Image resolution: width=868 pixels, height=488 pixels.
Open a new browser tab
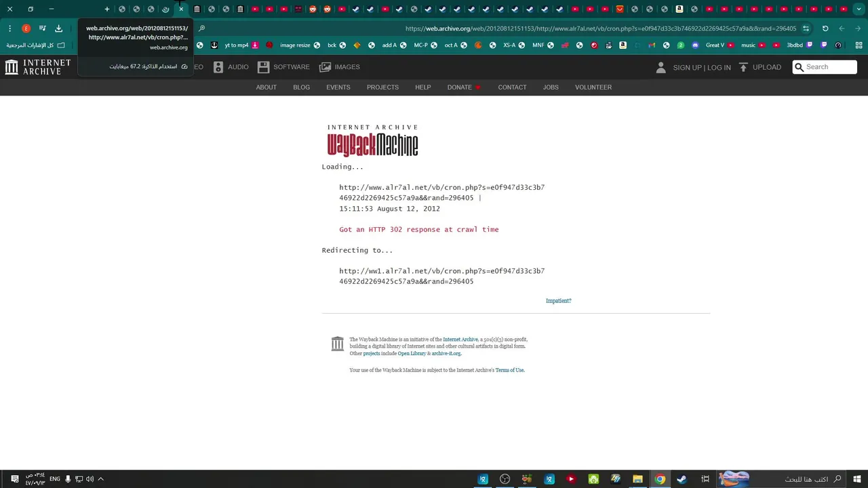[x=106, y=9]
